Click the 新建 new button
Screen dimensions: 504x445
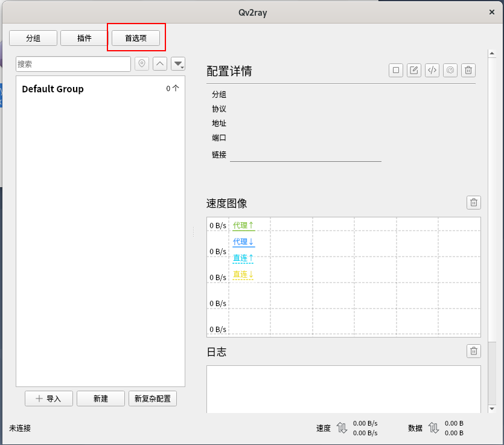coord(101,399)
